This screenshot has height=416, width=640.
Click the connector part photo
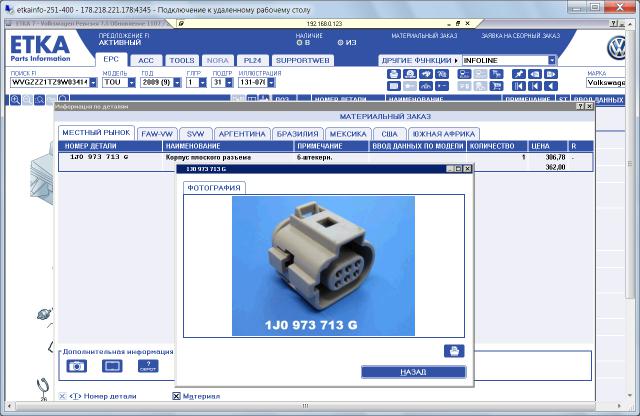click(323, 266)
